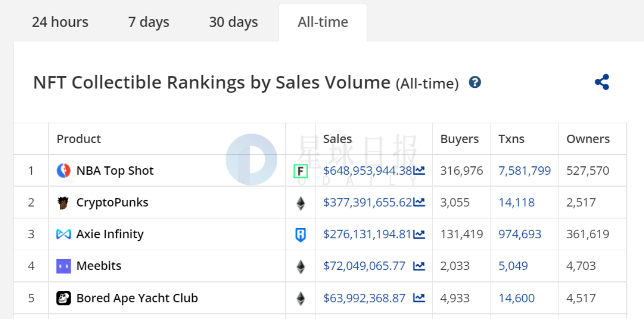Click the Ethereum icon in CryptoPunks row

(300, 203)
